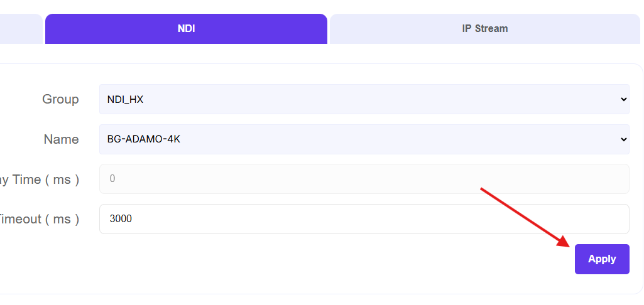Image resolution: width=644 pixels, height=305 pixels.
Task: Click the BG-ADAMO-4K selected value text
Action: pyautogui.click(x=144, y=139)
